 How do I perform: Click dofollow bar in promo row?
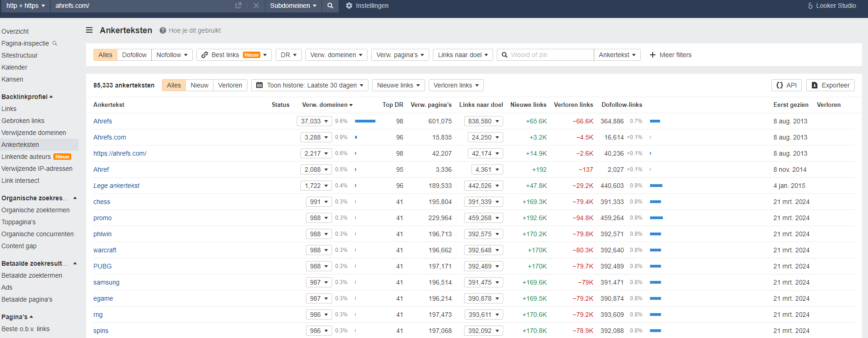656,218
